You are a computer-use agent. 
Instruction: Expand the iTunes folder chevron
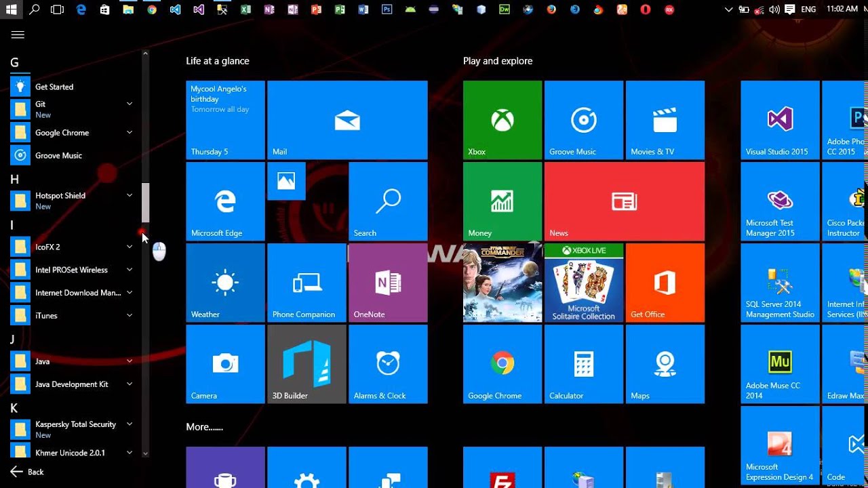pos(130,315)
